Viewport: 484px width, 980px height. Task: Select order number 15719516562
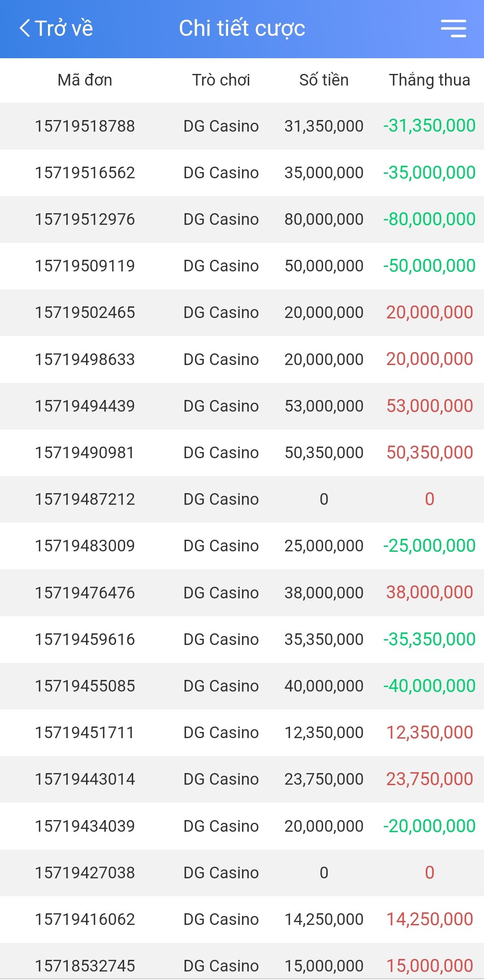(x=85, y=173)
